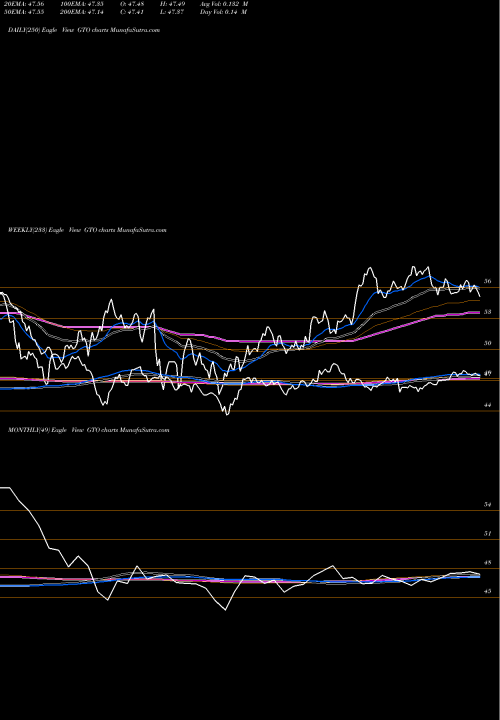Image resolution: width=500 pixels, height=720 pixels.
Task: Click the high price H: value
Action: pyautogui.click(x=173, y=4)
